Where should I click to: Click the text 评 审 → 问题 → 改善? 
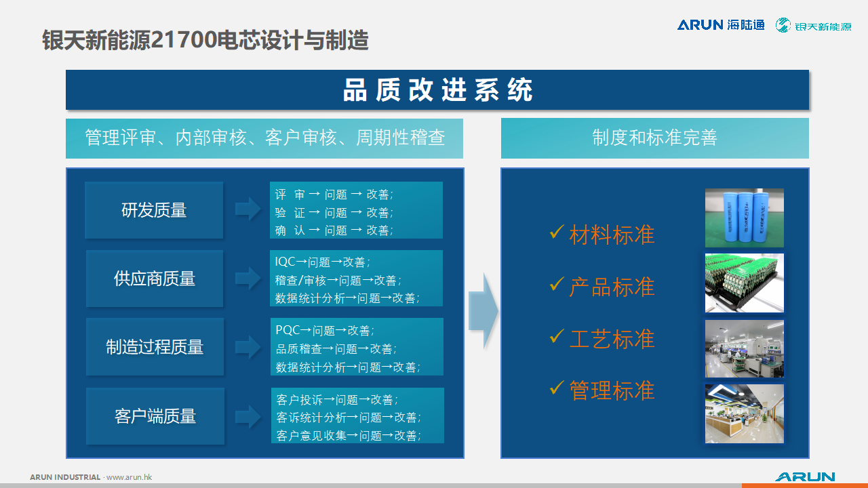pos(334,195)
